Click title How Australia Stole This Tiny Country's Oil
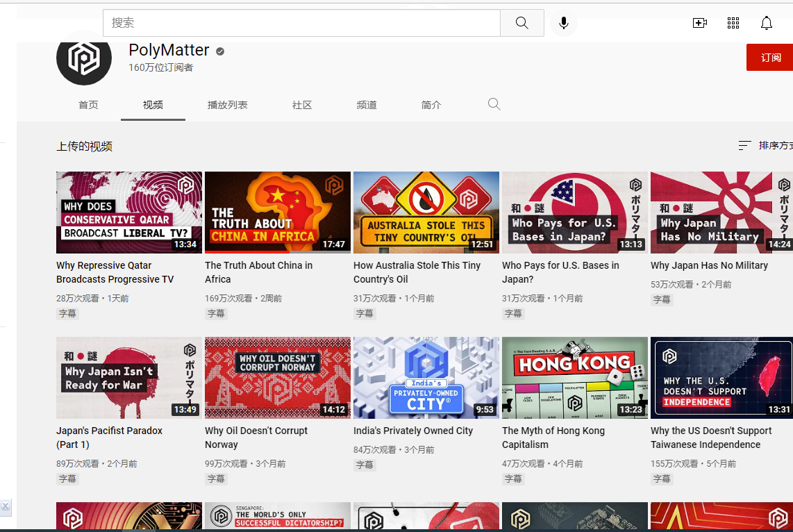This screenshot has height=532, width=793. [417, 272]
